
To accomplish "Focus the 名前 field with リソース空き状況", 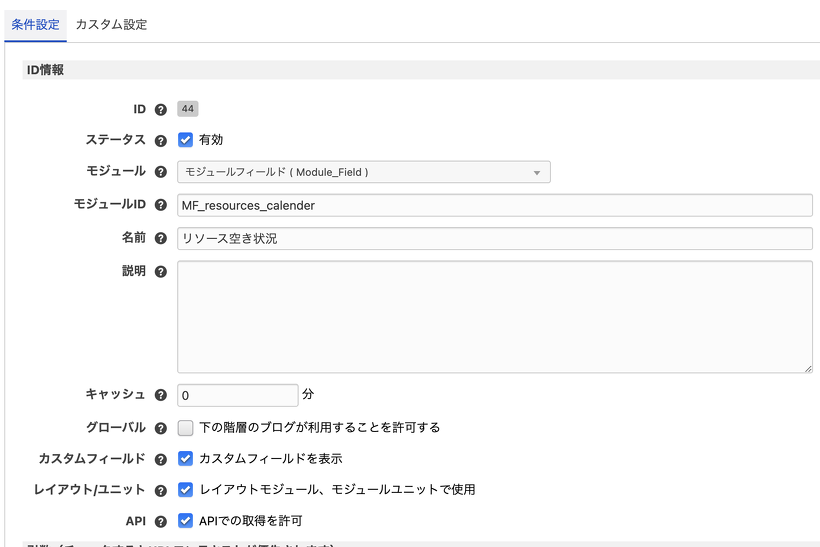I will pyautogui.click(x=494, y=238).
